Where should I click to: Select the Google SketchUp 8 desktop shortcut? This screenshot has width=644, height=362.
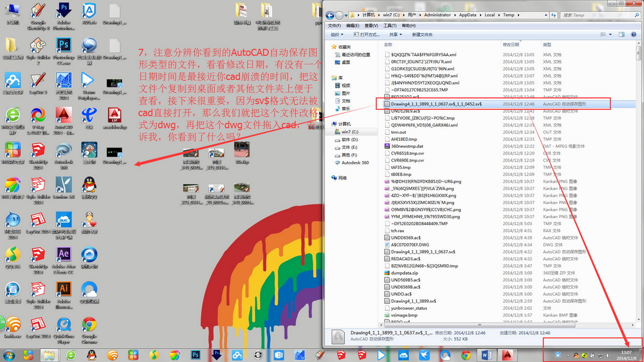click(38, 17)
